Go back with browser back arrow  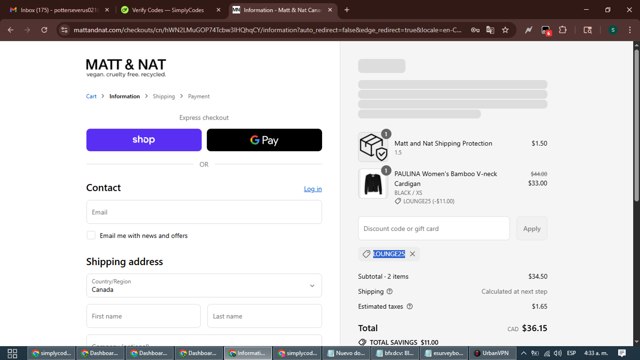click(11, 30)
